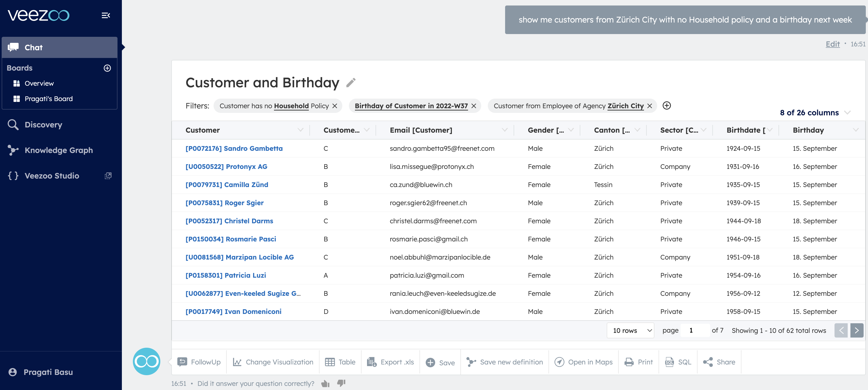Export the results to Excel
Image resolution: width=868 pixels, height=390 pixels.
390,362
